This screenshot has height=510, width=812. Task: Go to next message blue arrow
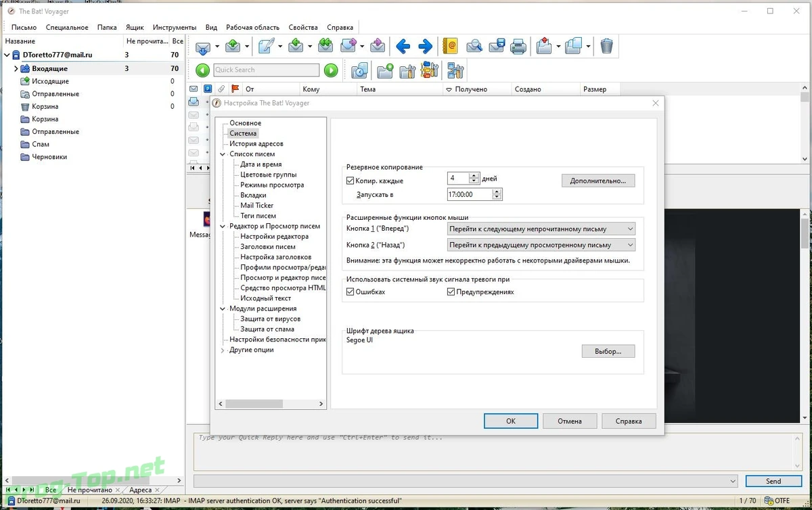click(425, 46)
